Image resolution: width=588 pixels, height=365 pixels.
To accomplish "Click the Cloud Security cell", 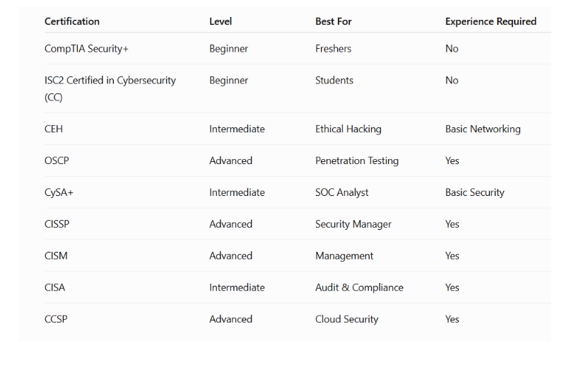I will (347, 319).
